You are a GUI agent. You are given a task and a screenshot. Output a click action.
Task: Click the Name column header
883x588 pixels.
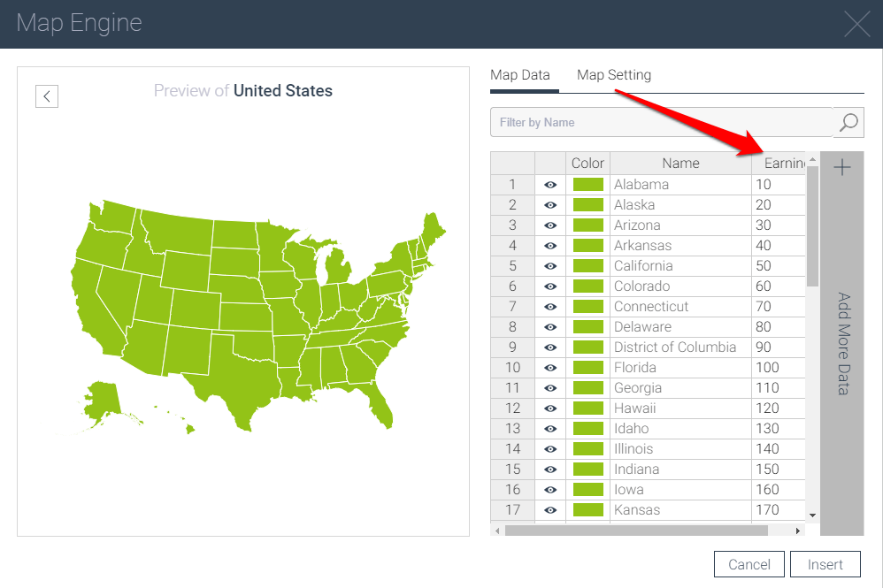[x=680, y=163]
